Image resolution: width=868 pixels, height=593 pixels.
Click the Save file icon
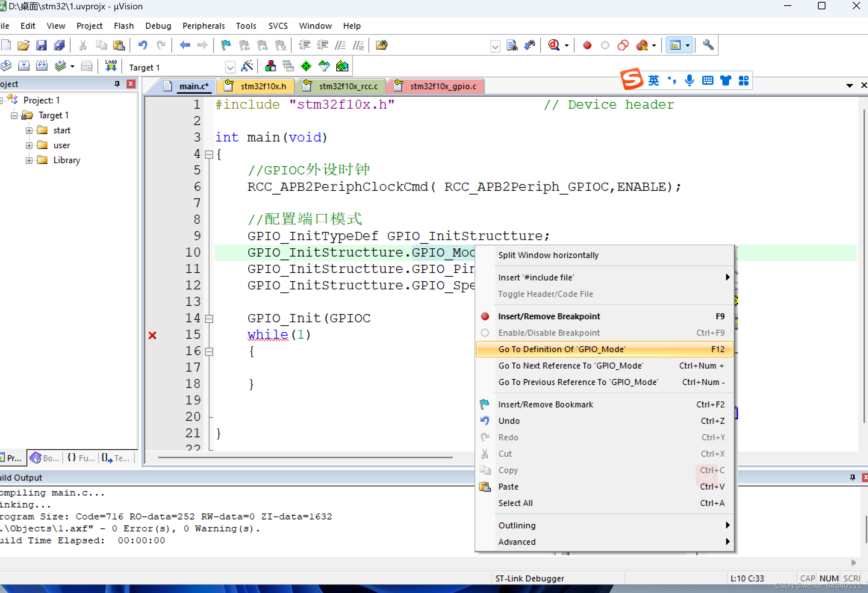[x=41, y=46]
